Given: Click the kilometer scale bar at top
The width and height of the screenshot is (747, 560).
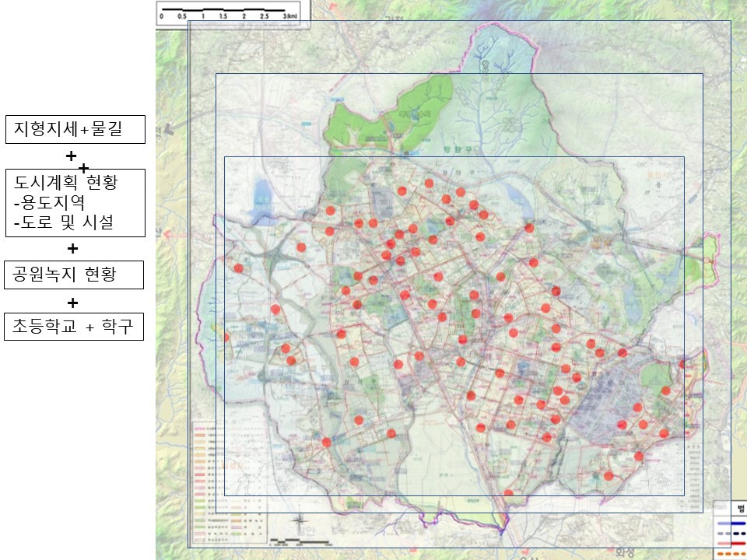Looking at the screenshot, I should [230, 12].
